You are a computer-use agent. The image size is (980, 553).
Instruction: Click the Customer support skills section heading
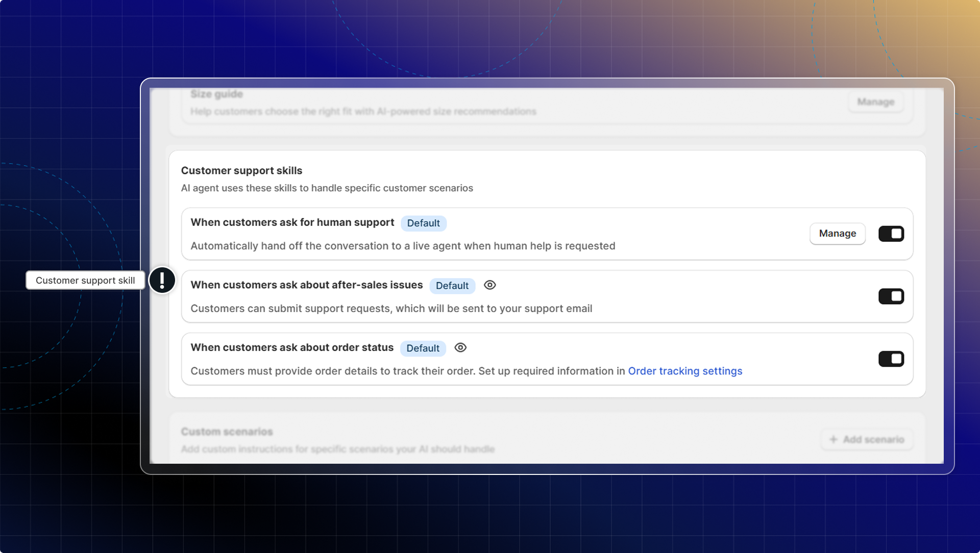[241, 171]
